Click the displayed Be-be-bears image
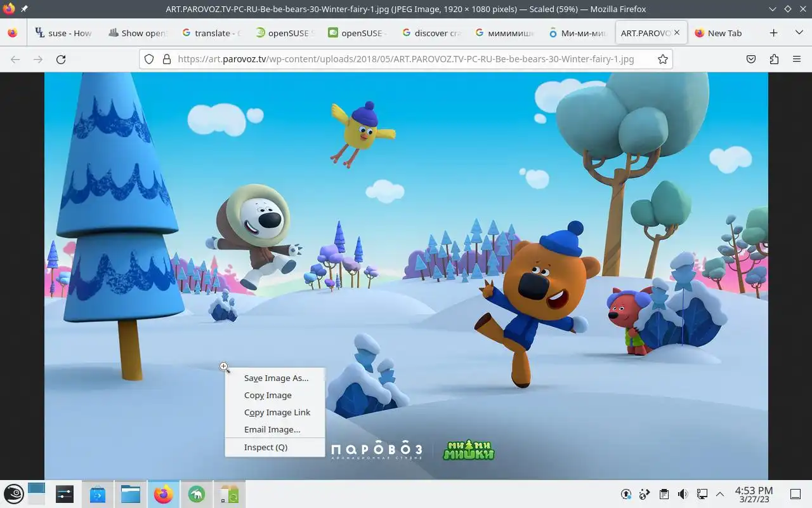Screen dimensions: 812x508 [406, 276]
